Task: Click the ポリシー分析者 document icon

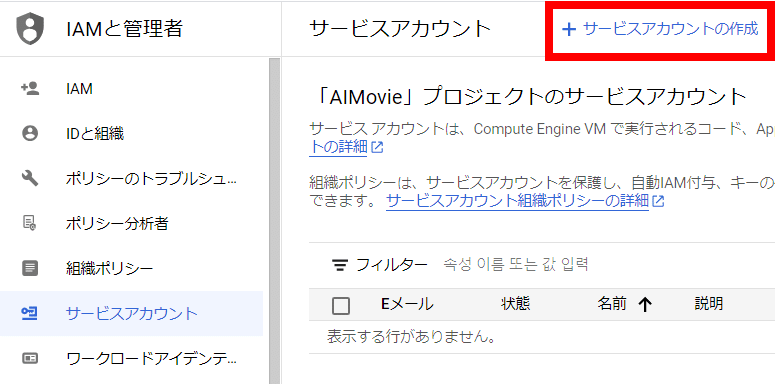Action: click(30, 223)
